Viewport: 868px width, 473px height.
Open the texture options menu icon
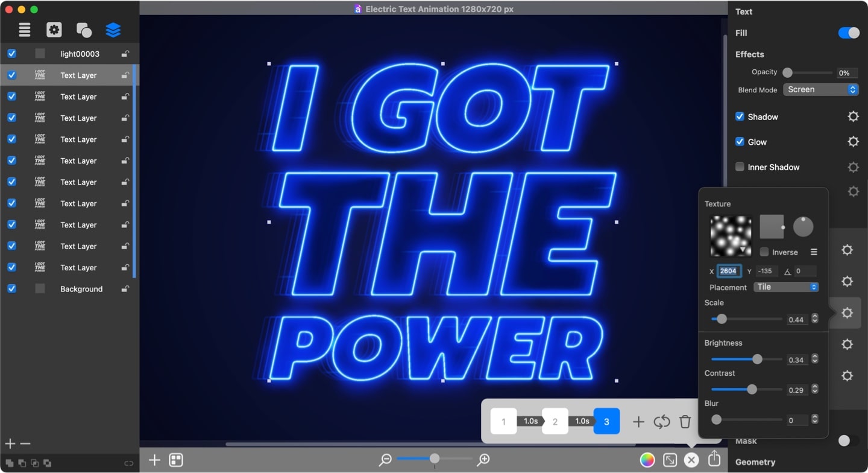coord(814,252)
